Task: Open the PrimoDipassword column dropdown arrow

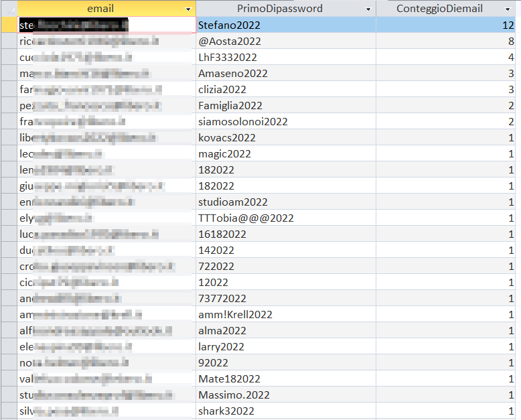Action: pos(368,9)
